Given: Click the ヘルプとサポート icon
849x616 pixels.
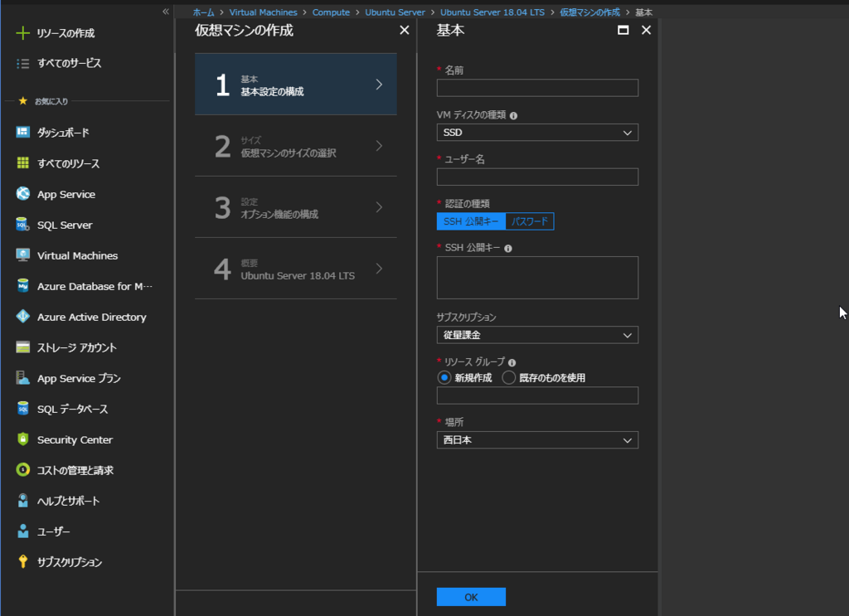Looking at the screenshot, I should (22, 501).
